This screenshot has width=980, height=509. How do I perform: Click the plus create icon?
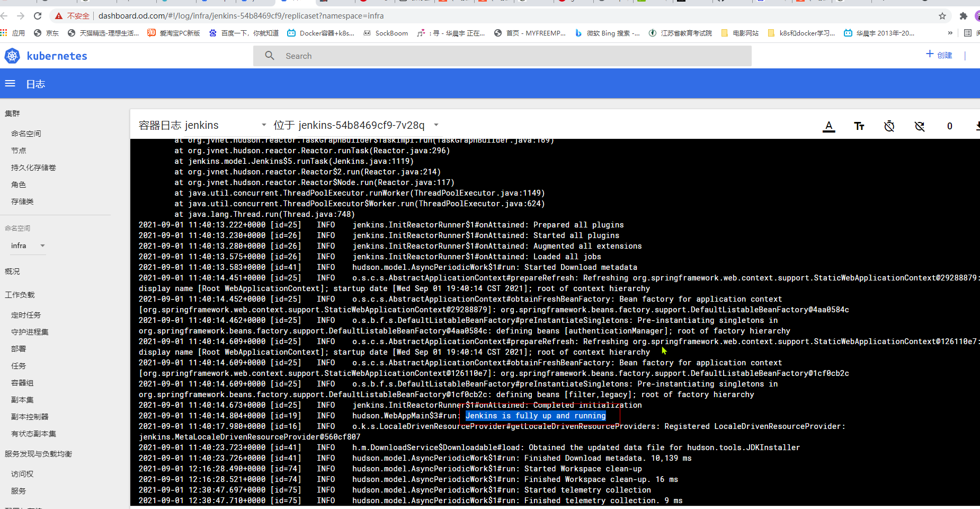930,54
